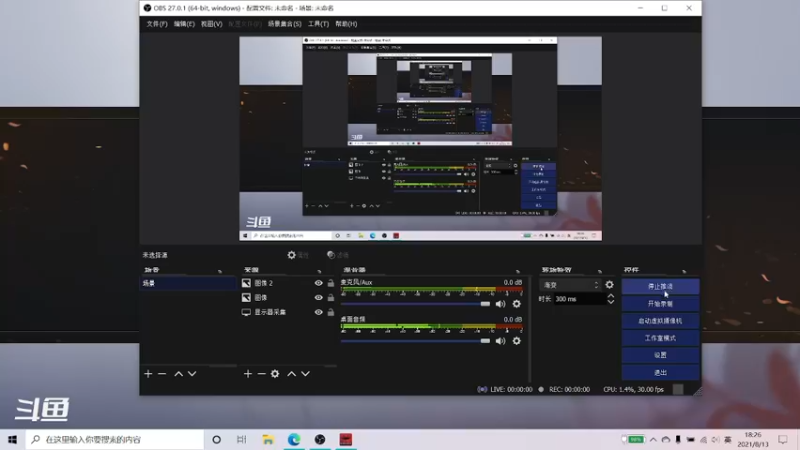Screen dimensions: 800x450
Task: Select the 显示器采集 monitor capture icon
Action: [246, 312]
